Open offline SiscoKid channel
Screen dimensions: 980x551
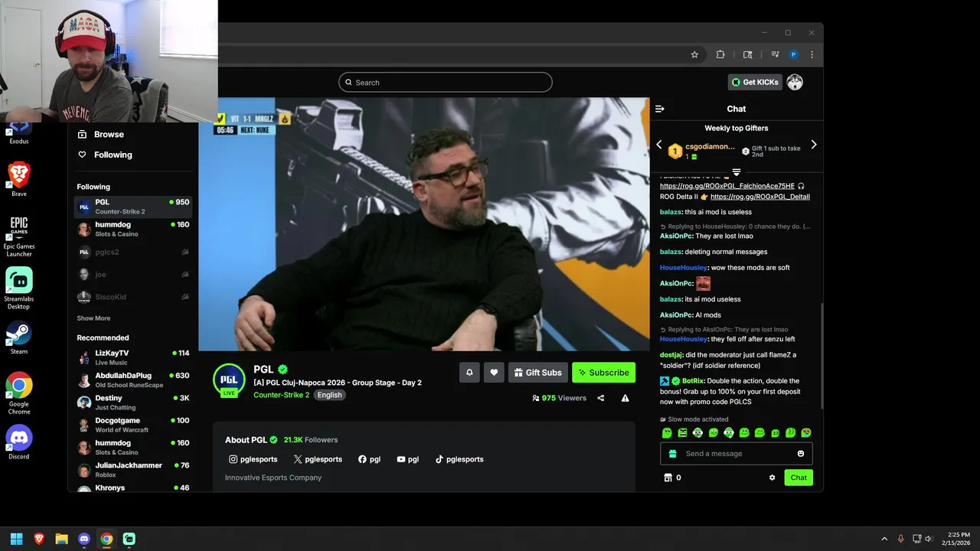(133, 296)
